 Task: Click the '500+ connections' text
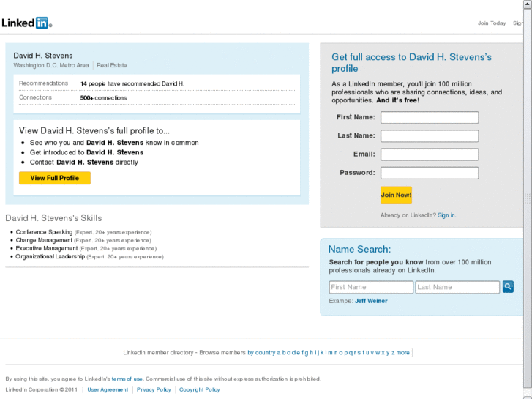pyautogui.click(x=103, y=98)
